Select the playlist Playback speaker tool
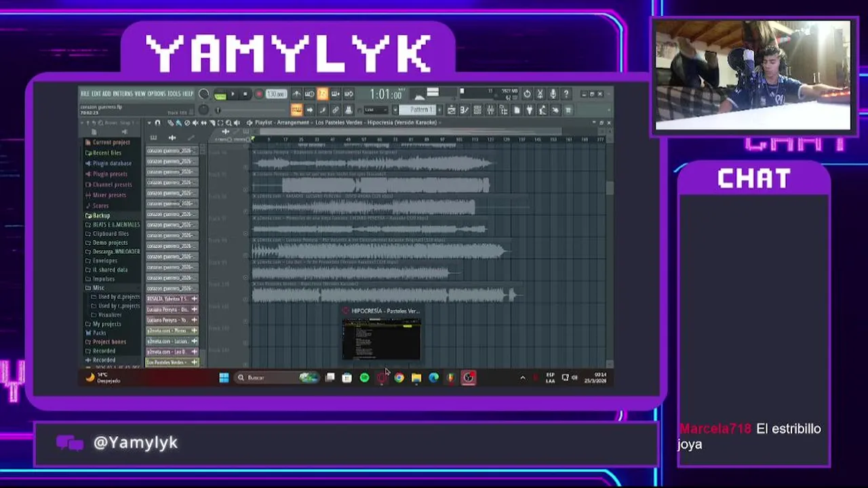Viewport: 868px width, 488px height. tap(237, 123)
